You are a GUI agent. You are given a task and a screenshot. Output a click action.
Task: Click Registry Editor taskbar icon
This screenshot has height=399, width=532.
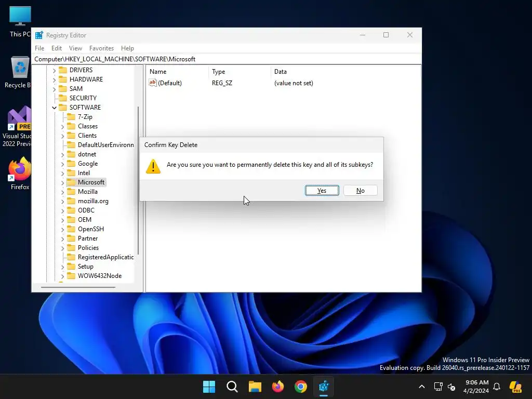coord(324,387)
